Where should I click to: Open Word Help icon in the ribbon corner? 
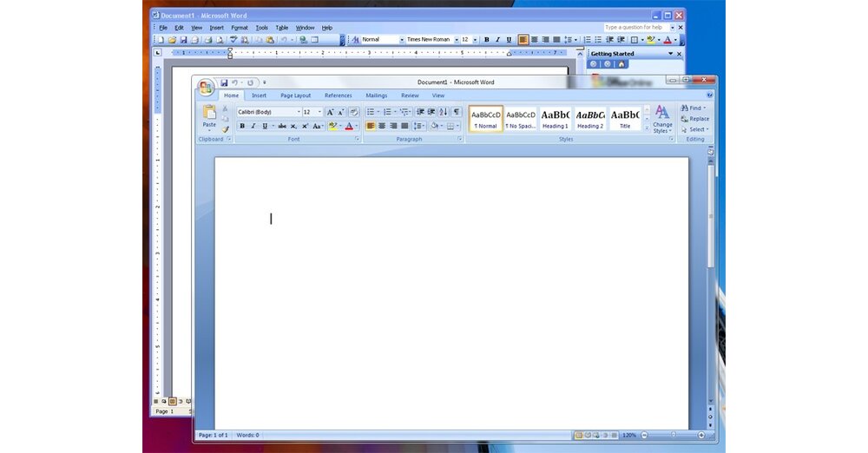pos(710,95)
